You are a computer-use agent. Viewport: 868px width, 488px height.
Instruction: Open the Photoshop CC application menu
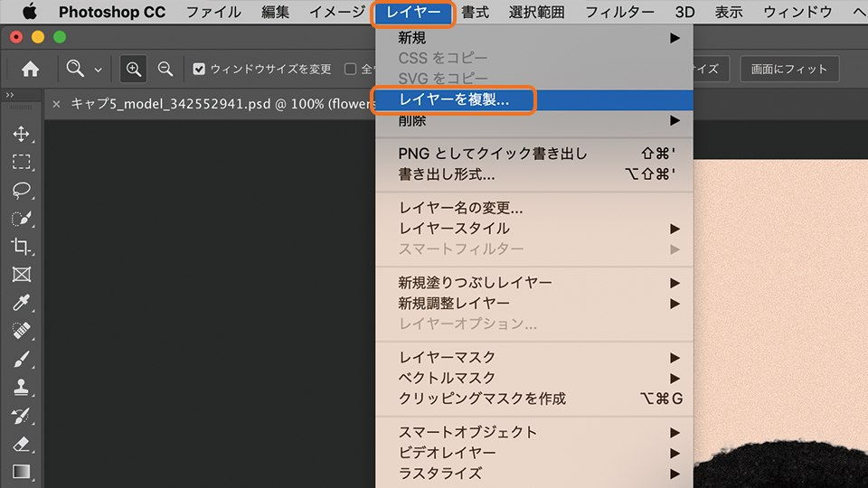click(112, 12)
